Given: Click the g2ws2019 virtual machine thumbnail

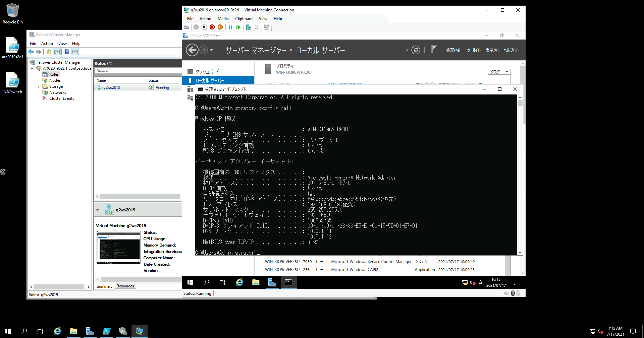Looking at the screenshot, I should [x=119, y=248].
